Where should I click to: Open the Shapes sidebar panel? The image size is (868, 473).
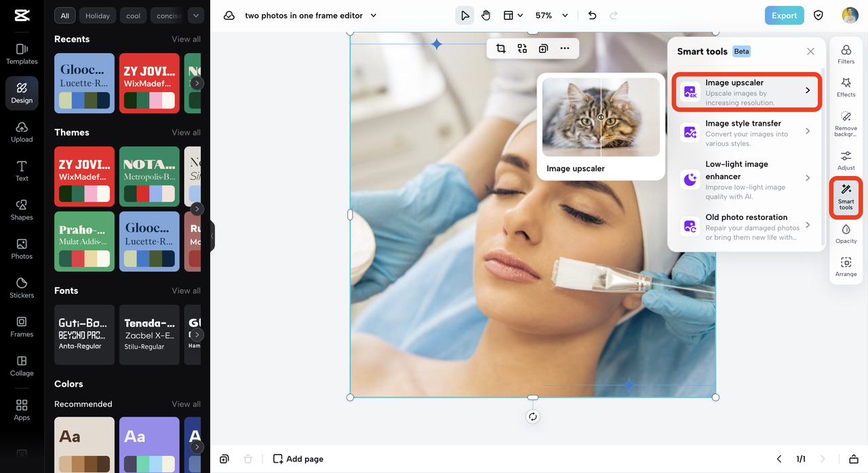(22, 210)
